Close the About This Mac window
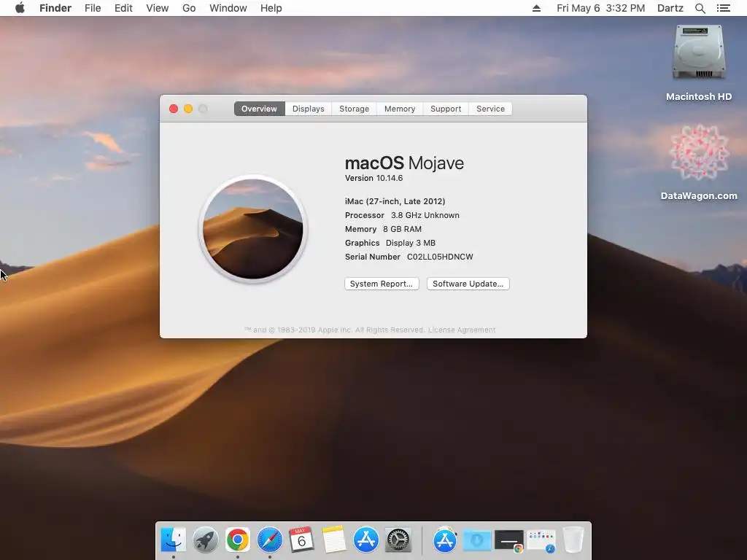747x560 pixels. click(x=174, y=109)
